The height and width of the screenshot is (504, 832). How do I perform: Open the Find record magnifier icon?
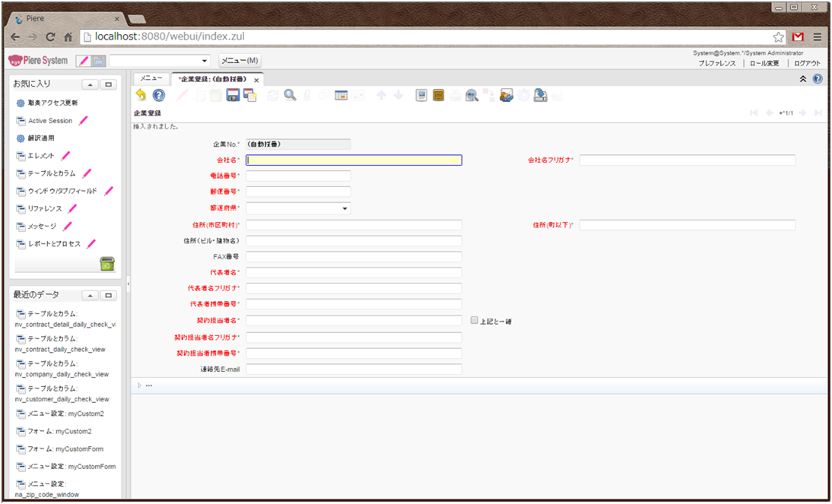coord(290,96)
